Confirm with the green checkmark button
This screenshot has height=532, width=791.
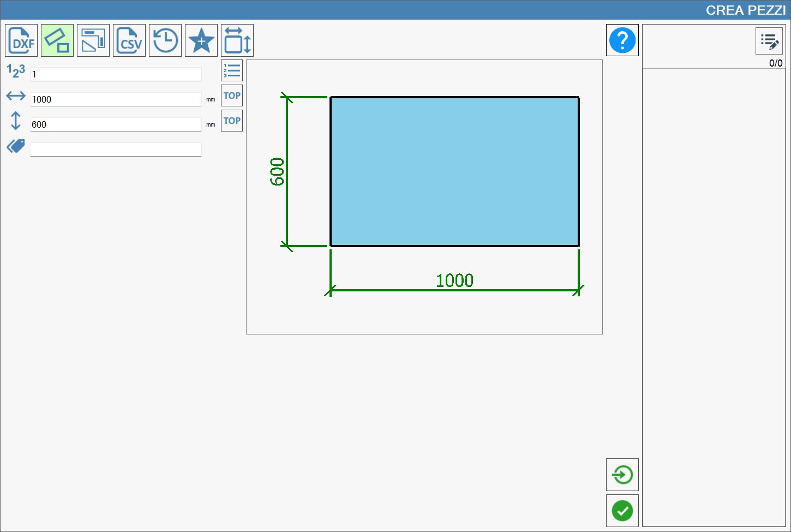[x=622, y=511]
